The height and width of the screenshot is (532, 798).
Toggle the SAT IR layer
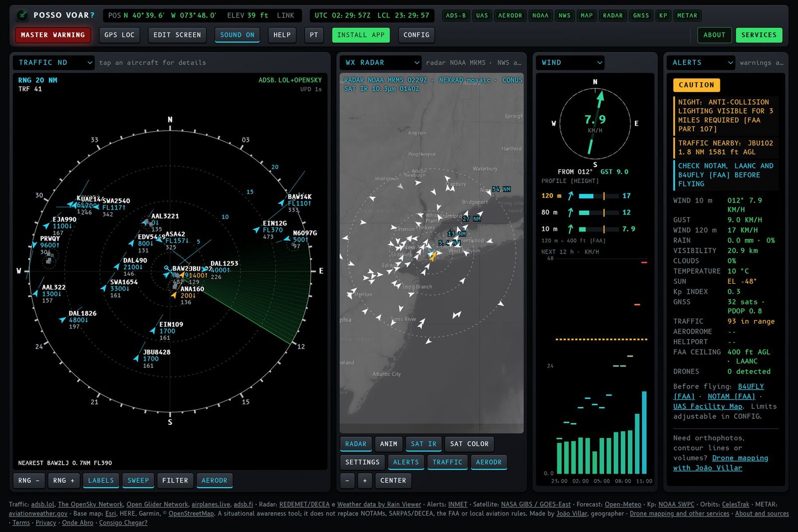coord(423,444)
